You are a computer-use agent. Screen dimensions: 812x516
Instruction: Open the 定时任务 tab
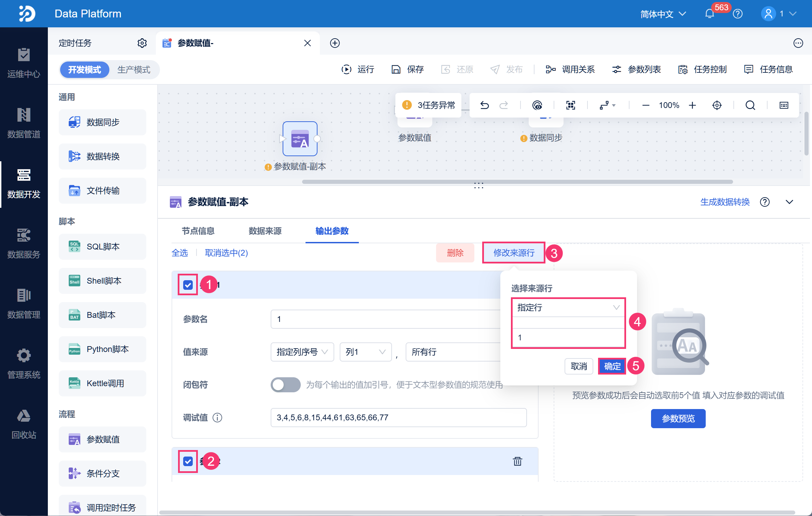75,43
